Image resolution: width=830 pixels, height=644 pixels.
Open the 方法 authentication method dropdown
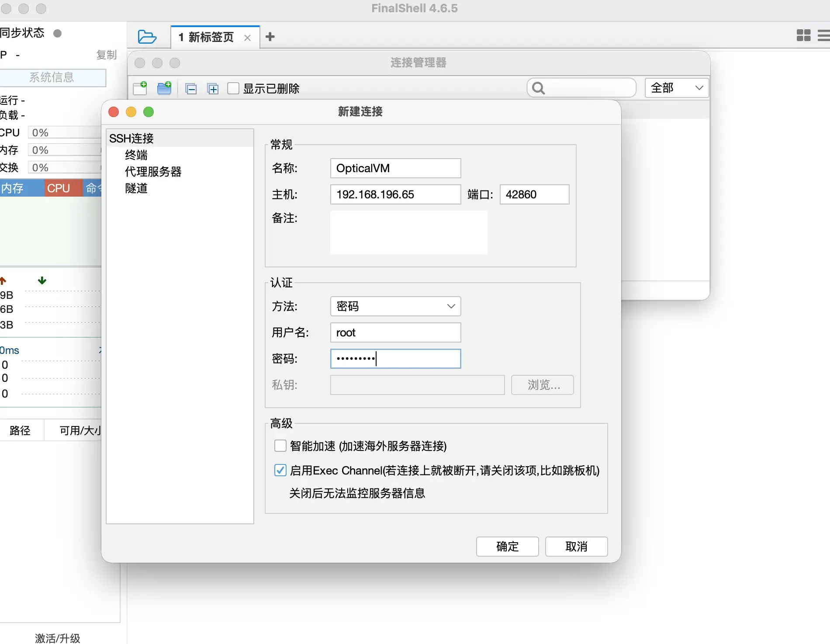click(x=395, y=306)
